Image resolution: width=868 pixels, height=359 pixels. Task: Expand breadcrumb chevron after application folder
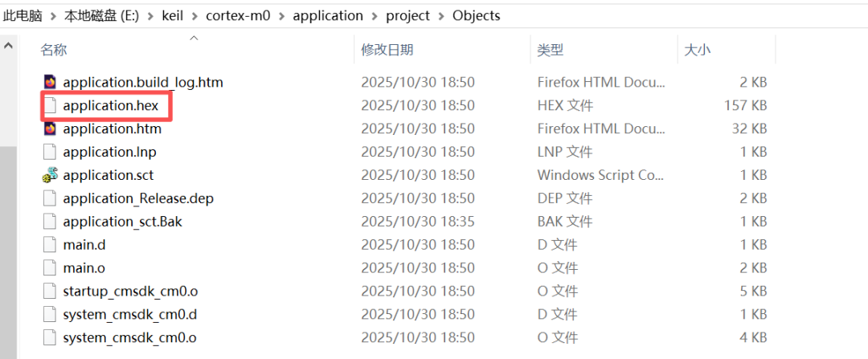[x=375, y=16]
